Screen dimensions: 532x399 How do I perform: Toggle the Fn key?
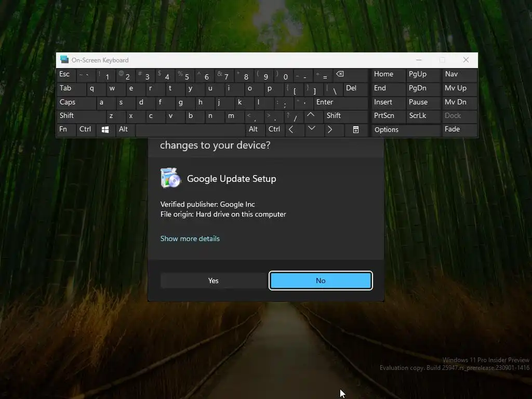pos(66,129)
